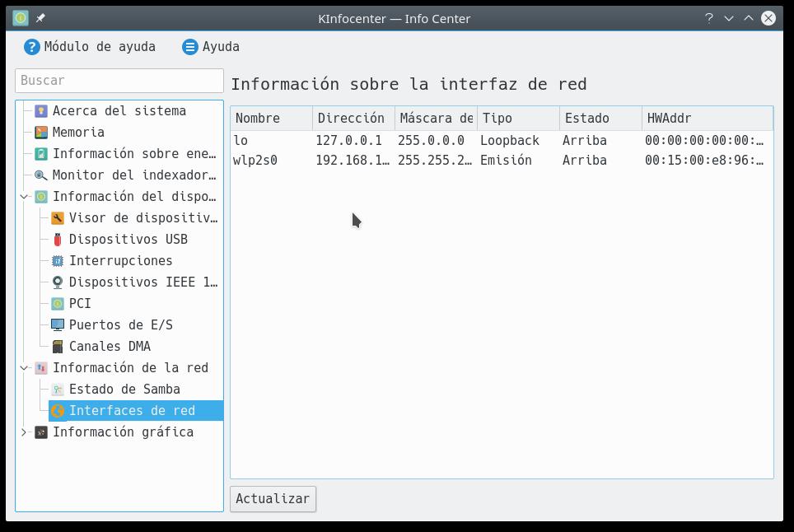
Task: Click the PCI icon
Action: pyautogui.click(x=57, y=303)
